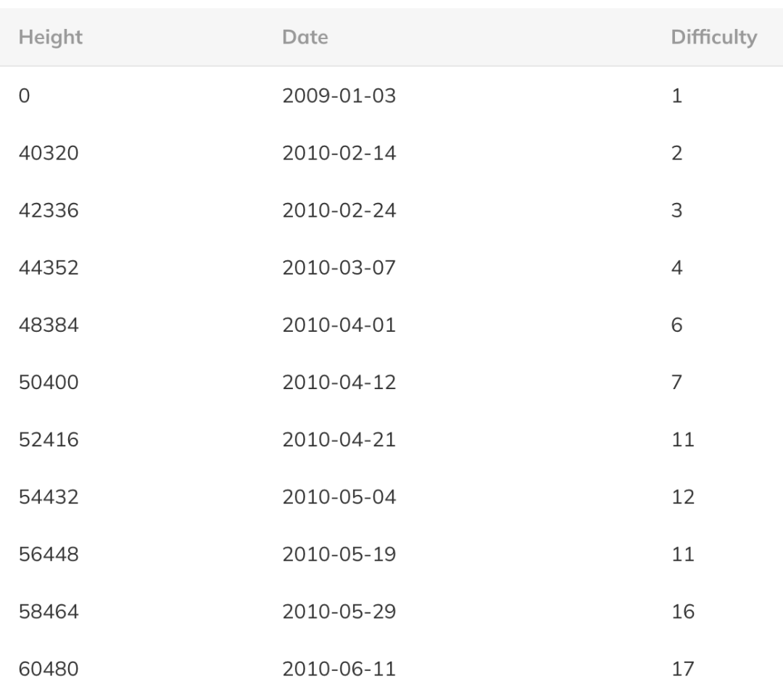The image size is (783, 700).
Task: Open block height 52416
Action: [49, 440]
